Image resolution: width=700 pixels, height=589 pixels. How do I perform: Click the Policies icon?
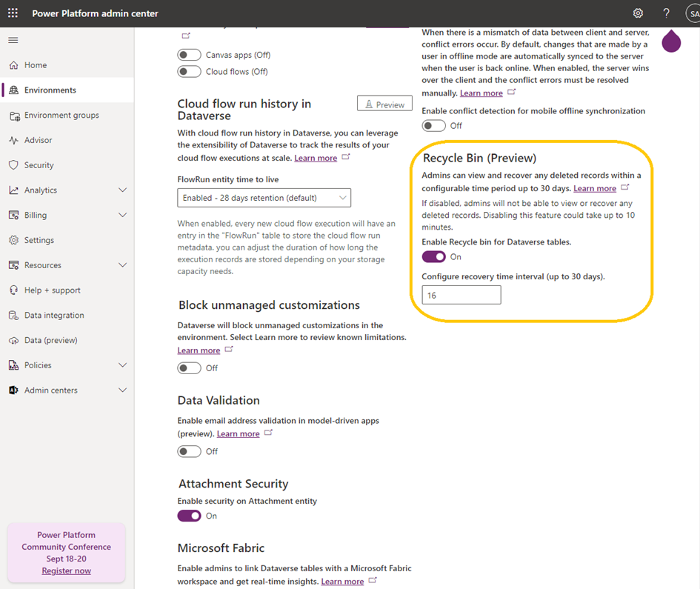coord(14,365)
